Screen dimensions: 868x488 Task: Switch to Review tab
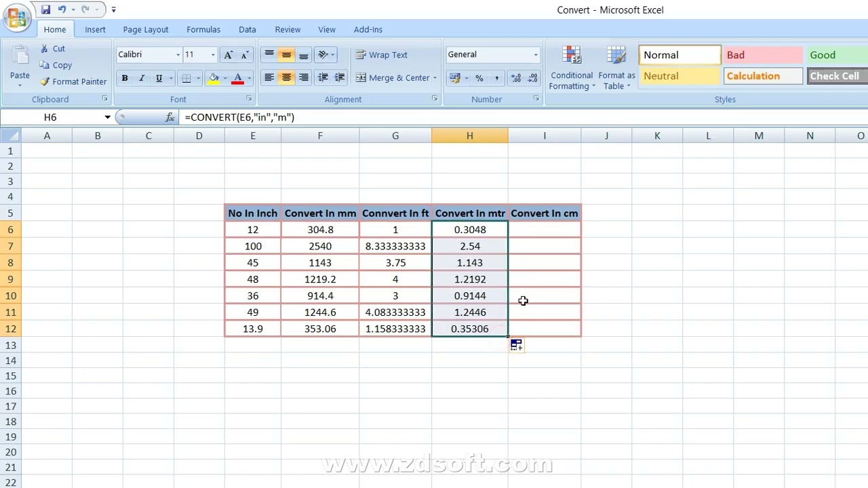[288, 30]
